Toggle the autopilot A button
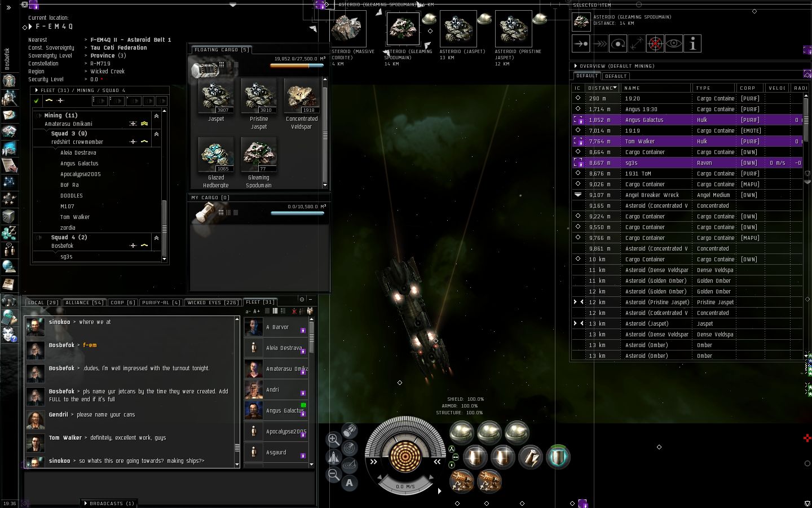 [350, 483]
